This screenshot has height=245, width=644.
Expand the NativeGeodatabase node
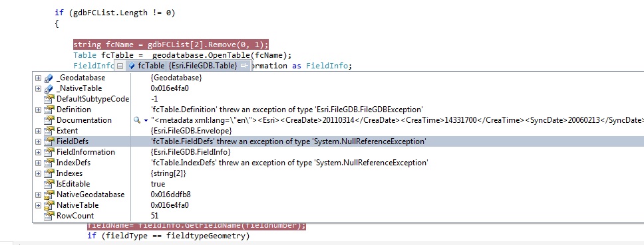[38, 195]
